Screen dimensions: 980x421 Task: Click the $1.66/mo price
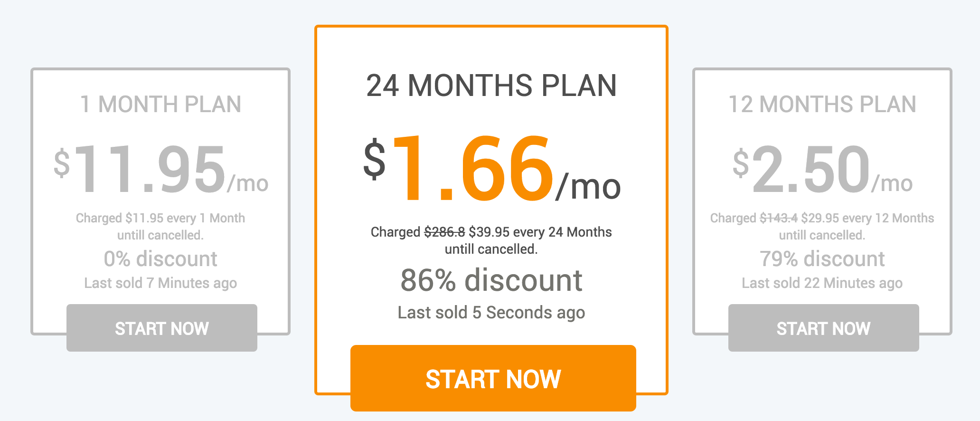pyautogui.click(x=492, y=169)
